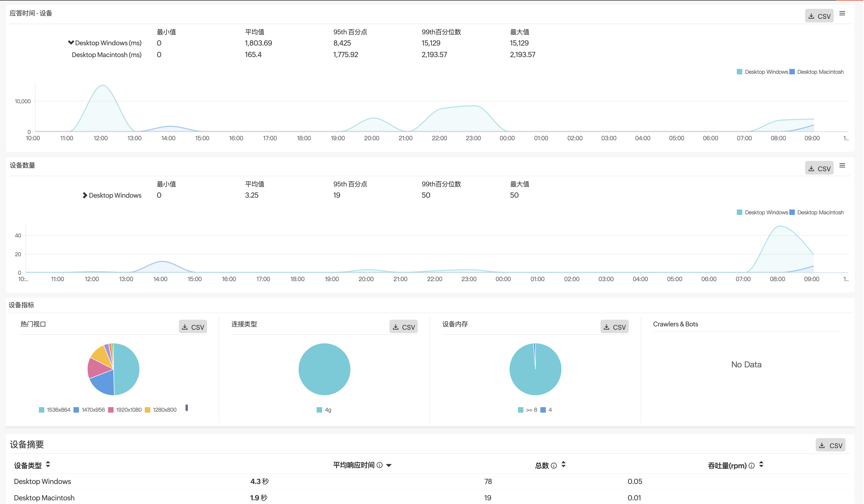Download CSV for connection type pie
This screenshot has width=864, height=504.
tap(404, 327)
